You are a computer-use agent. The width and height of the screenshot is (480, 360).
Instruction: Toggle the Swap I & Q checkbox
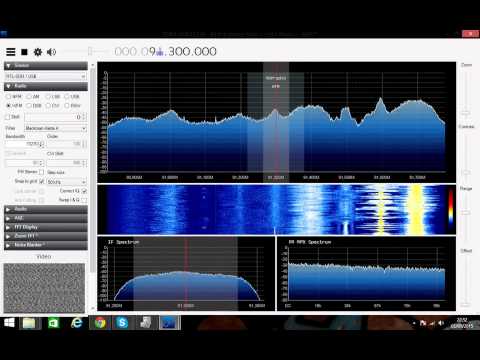[84, 200]
